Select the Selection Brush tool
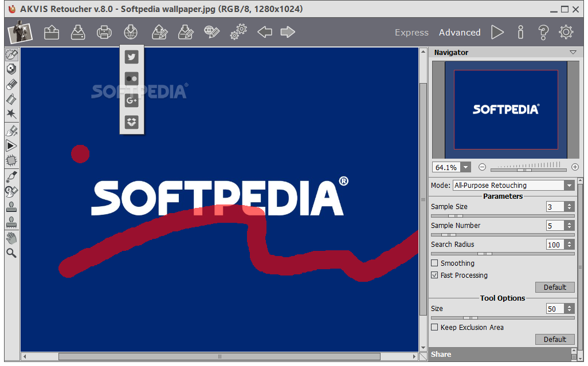This screenshot has height=366, width=588. [x=11, y=54]
